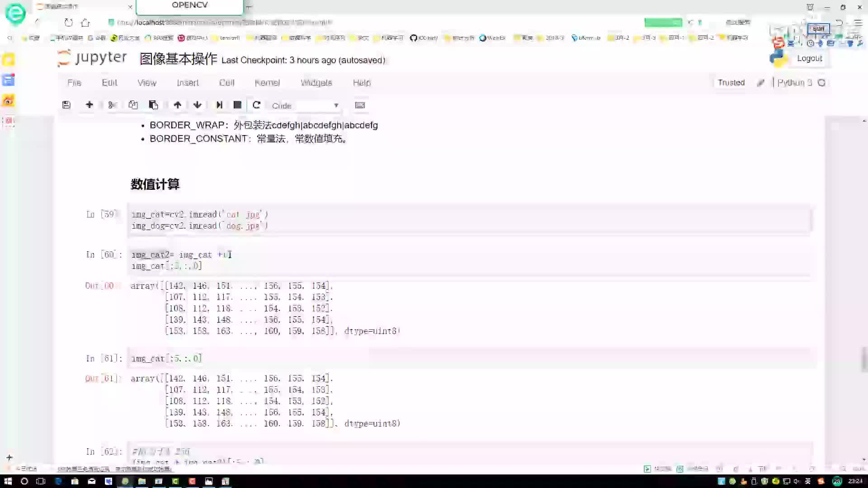This screenshot has height=488, width=868.
Task: Cut selected cells with the scissors icon
Action: click(x=113, y=105)
